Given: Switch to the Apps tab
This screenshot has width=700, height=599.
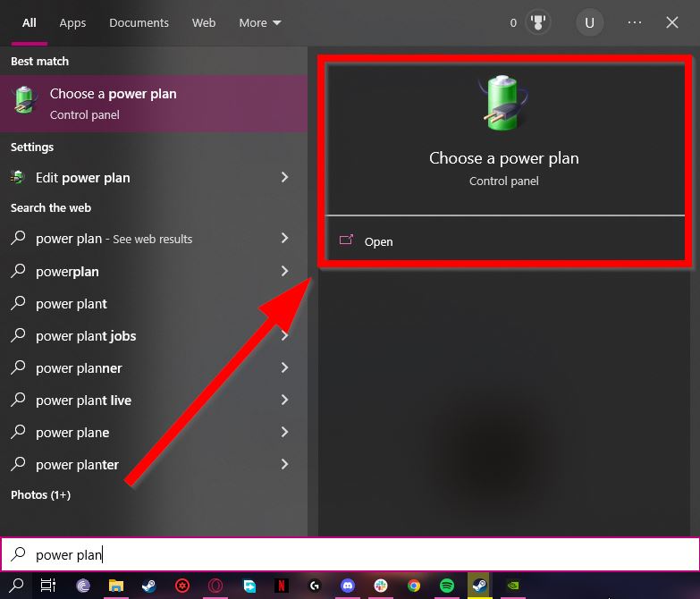Looking at the screenshot, I should click(72, 22).
